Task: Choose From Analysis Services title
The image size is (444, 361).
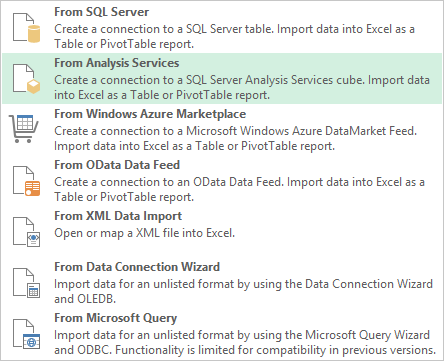Action: coord(117,63)
